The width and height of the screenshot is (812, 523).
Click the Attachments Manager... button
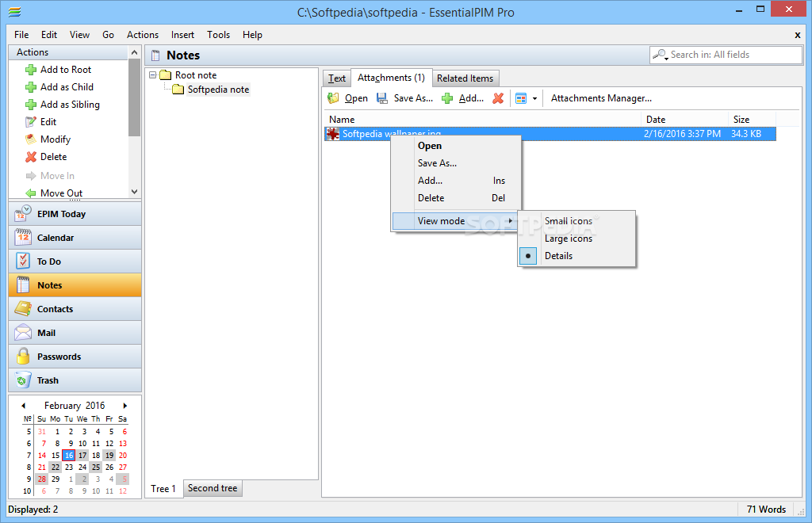601,98
